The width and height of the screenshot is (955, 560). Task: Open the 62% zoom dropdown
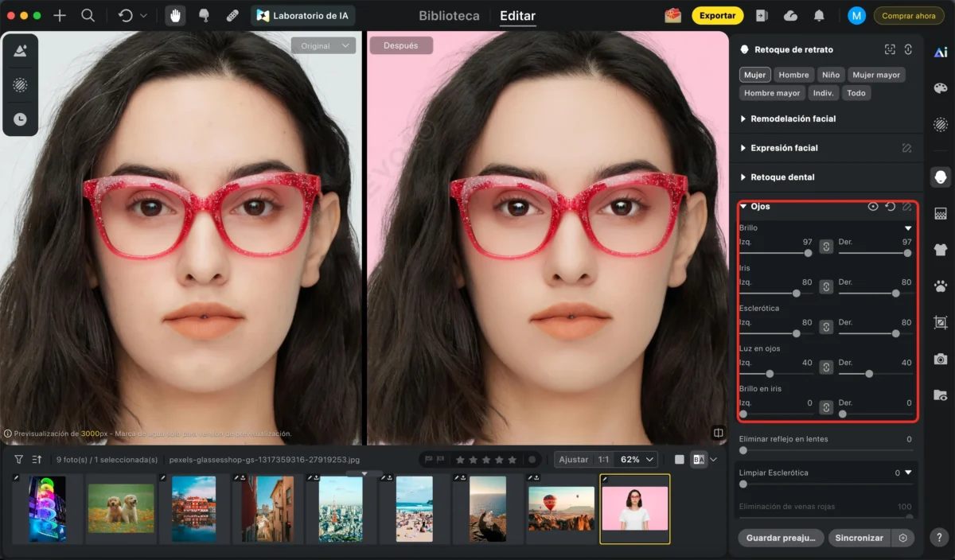click(x=638, y=460)
